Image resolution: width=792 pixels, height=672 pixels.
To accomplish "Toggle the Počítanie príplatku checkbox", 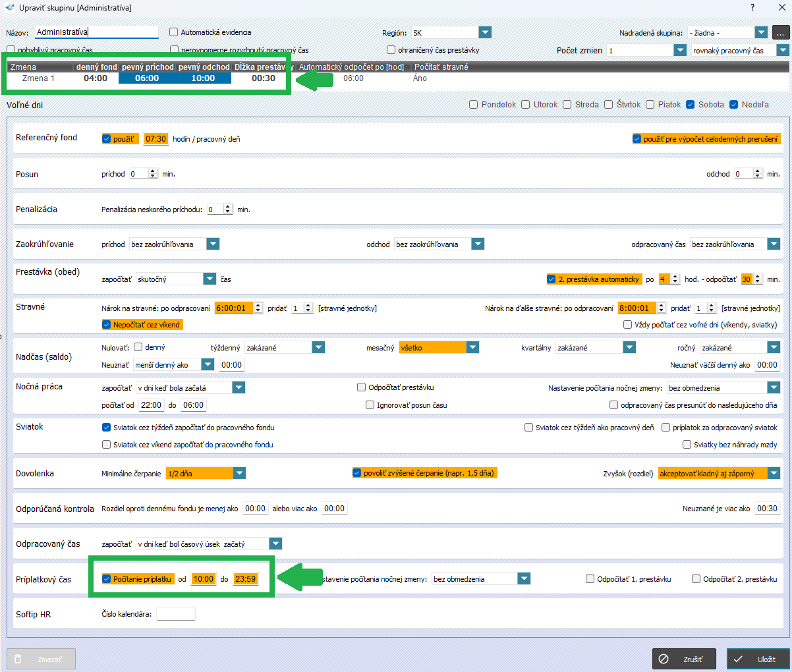I will pos(107,579).
